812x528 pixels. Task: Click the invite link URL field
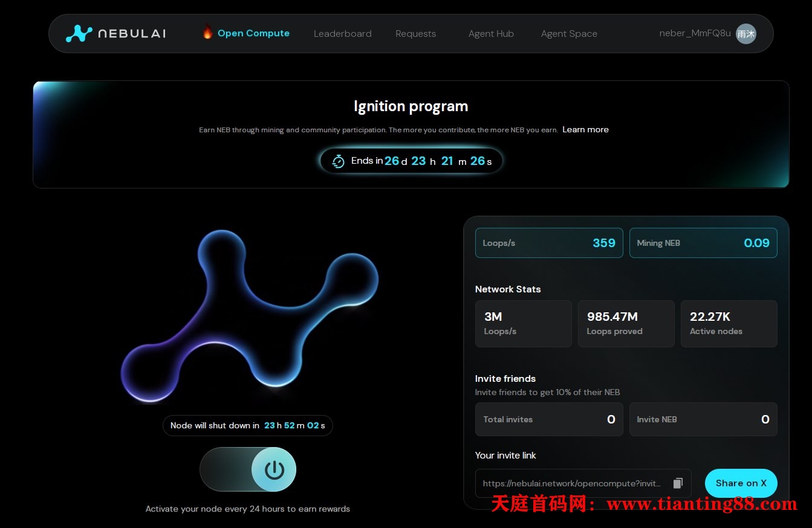coord(583,483)
